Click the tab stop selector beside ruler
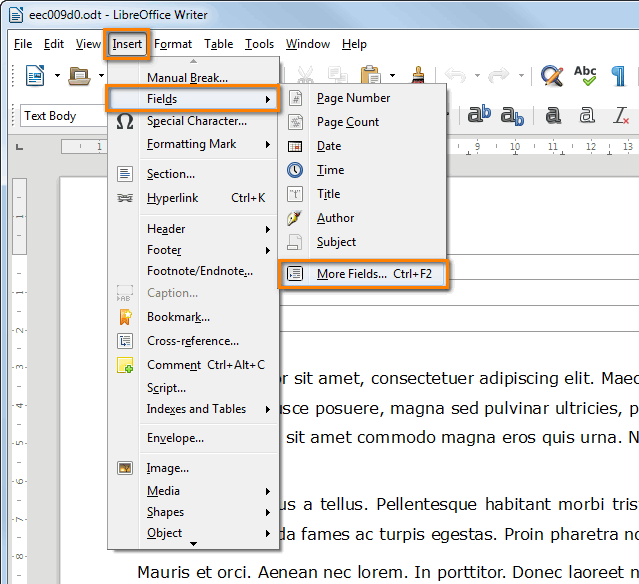Image resolution: width=639 pixels, height=584 pixels. click(19, 147)
